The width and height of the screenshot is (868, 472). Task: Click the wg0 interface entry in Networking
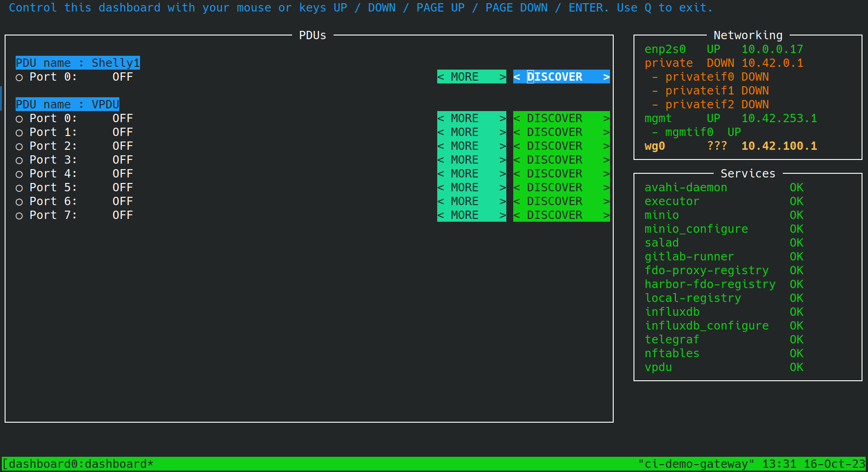[x=655, y=146]
